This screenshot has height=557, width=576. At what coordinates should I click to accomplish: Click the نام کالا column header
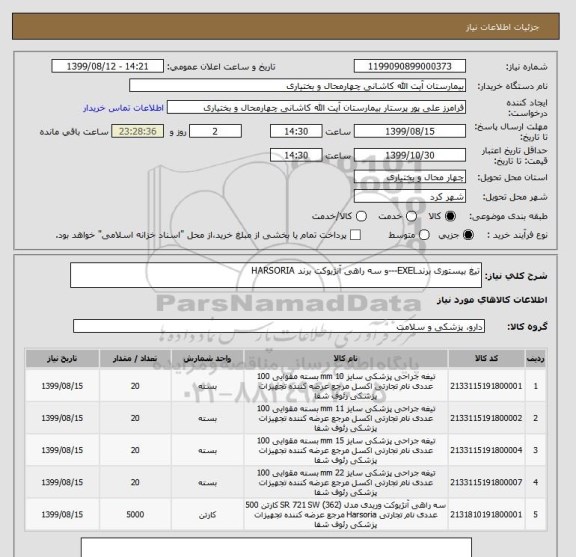345,358
